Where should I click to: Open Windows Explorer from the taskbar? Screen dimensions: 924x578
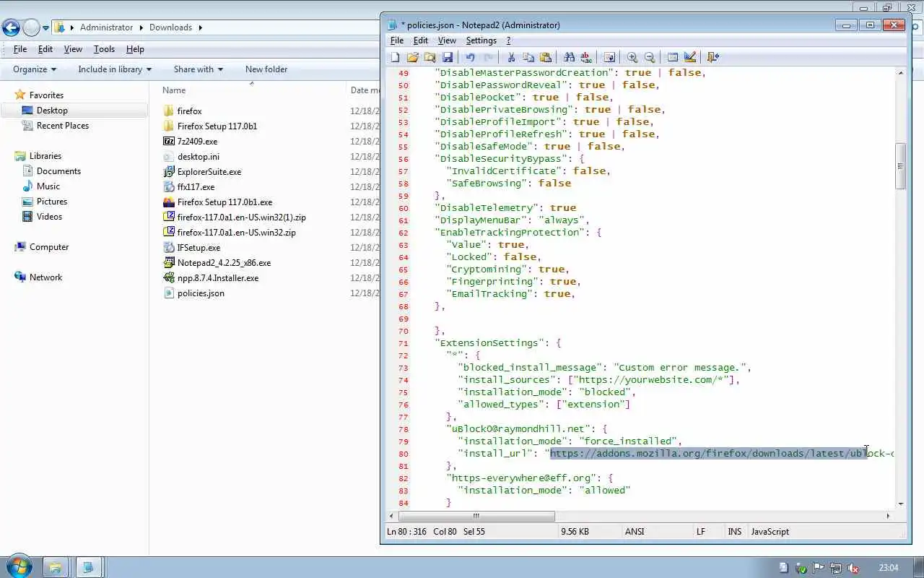[x=55, y=567]
